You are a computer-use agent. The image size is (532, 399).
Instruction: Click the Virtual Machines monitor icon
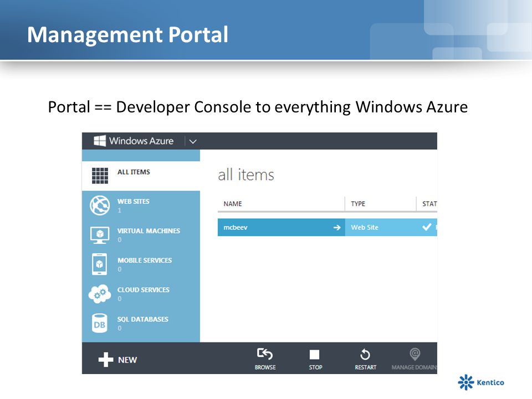click(100, 235)
